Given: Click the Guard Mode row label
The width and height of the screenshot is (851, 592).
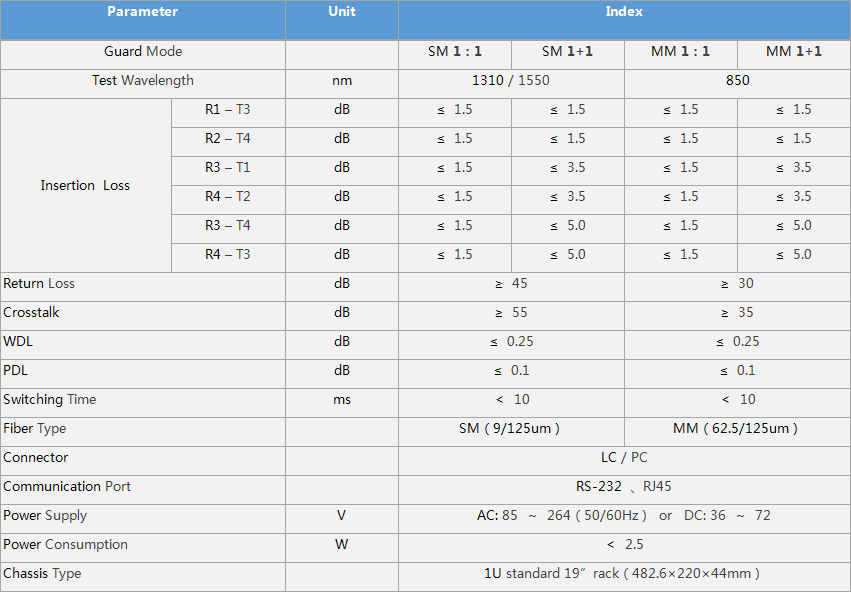Looking at the screenshot, I should click(142, 51).
